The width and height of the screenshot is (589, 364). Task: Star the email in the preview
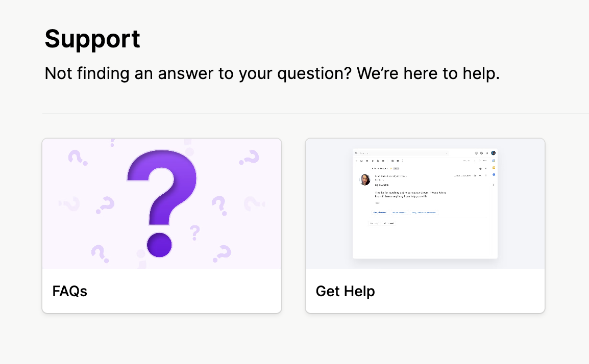pos(475,176)
